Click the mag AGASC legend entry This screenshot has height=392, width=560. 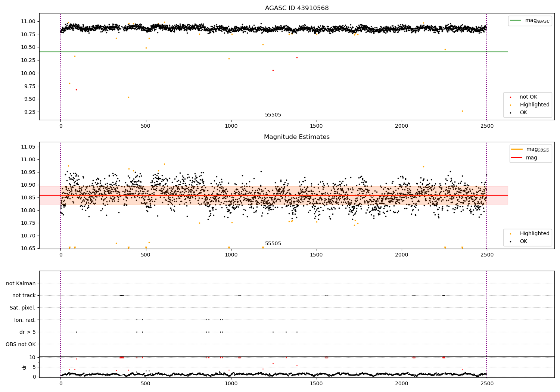pyautogui.click(x=530, y=21)
